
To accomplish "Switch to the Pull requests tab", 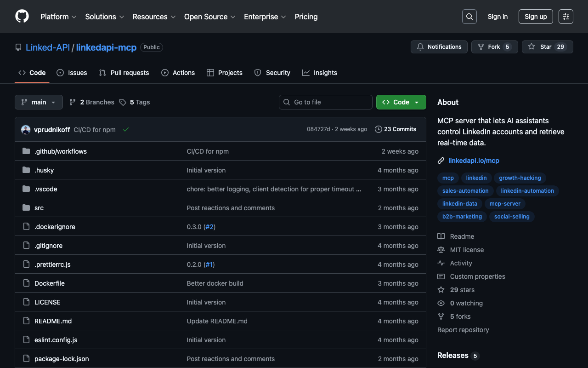I will pyautogui.click(x=124, y=73).
